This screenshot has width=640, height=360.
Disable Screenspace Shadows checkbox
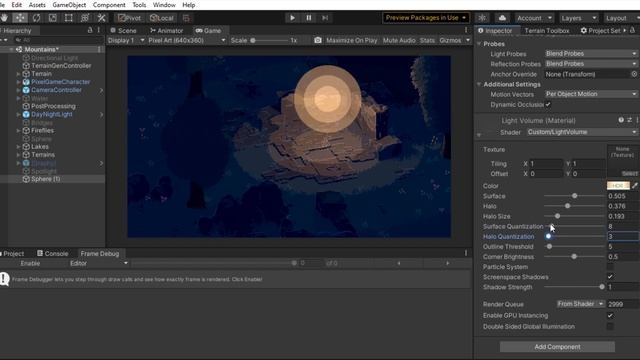610,277
